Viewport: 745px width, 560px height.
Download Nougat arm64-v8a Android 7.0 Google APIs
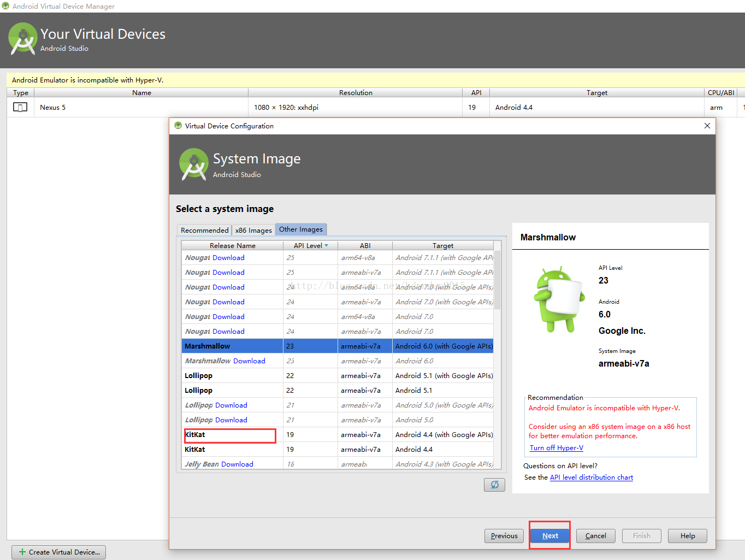pos(228,287)
